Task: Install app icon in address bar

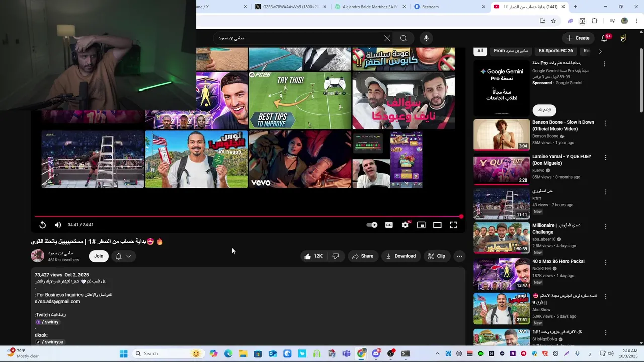Action: click(542, 21)
